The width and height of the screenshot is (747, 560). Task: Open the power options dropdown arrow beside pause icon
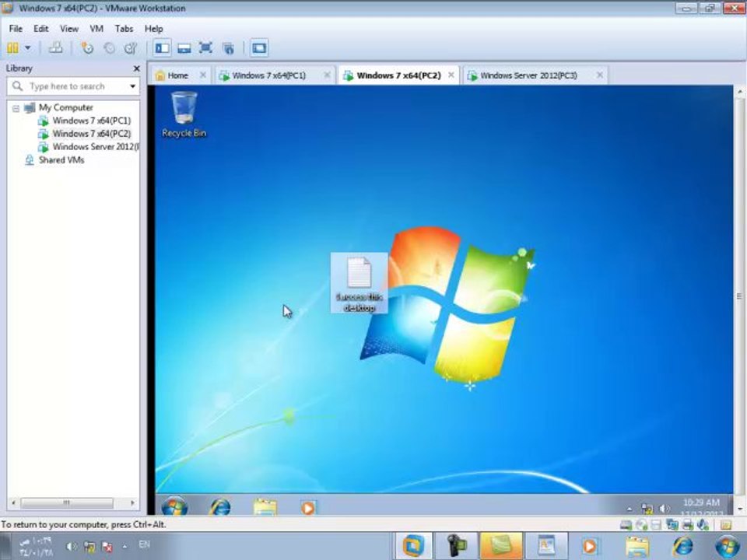(x=28, y=47)
